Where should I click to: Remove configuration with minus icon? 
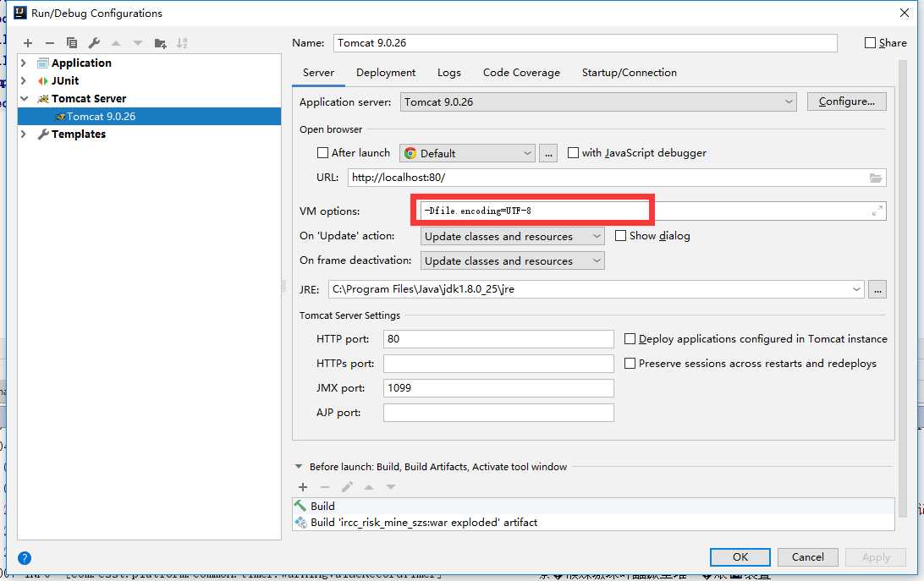pos(49,43)
